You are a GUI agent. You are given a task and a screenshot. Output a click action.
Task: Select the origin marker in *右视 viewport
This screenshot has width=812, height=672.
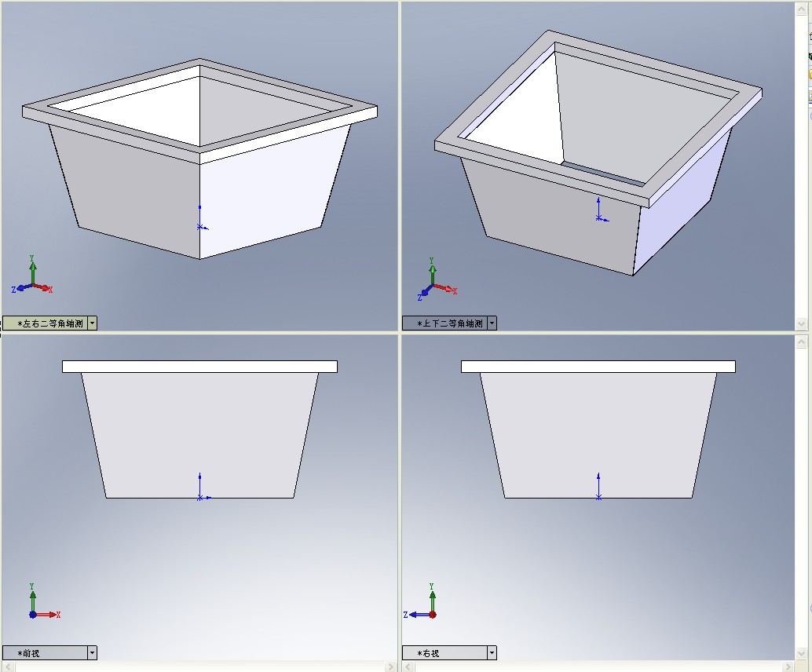tap(598, 498)
